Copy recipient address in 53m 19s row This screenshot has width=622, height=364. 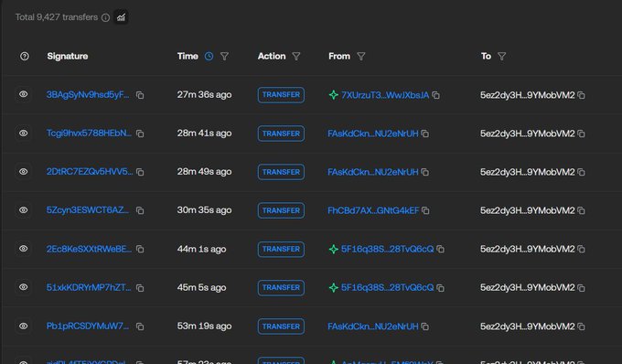[581, 327]
